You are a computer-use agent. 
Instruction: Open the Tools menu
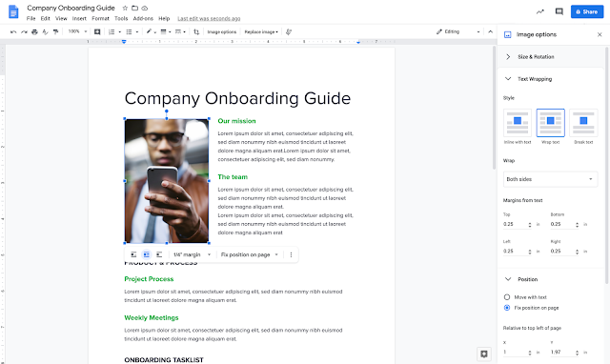121,18
